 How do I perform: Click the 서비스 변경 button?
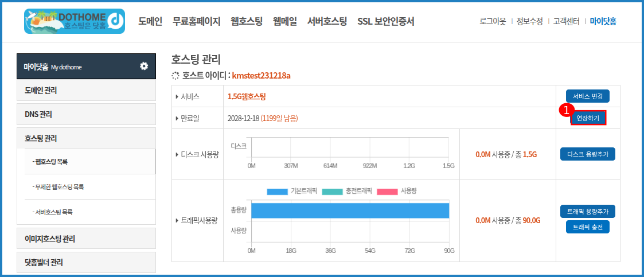pyautogui.click(x=587, y=96)
